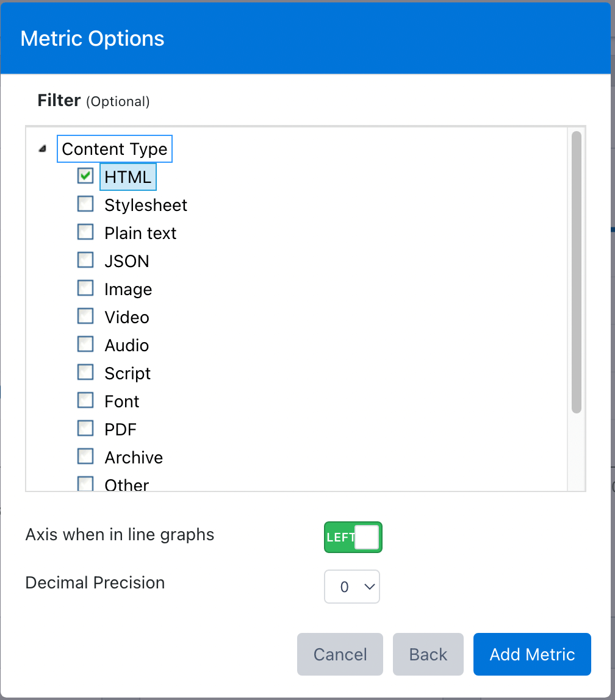Toggle the LEFT axis switch

coord(353,537)
